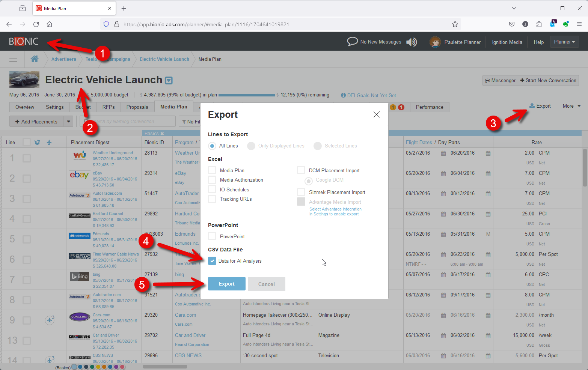Image resolution: width=588 pixels, height=370 pixels.
Task: Click the Add Placements button
Action: pyautogui.click(x=37, y=122)
